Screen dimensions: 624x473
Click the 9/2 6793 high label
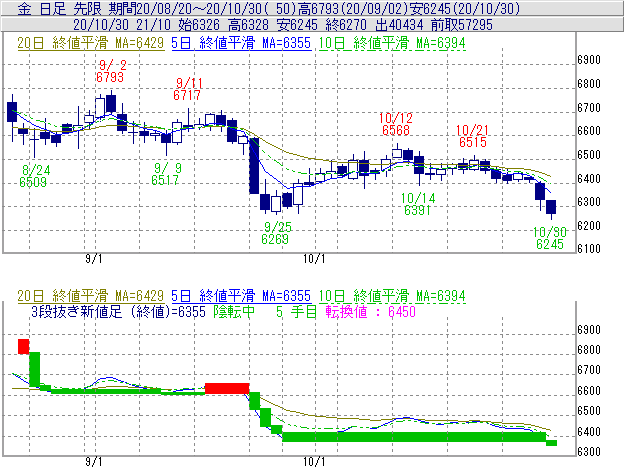(x=110, y=71)
